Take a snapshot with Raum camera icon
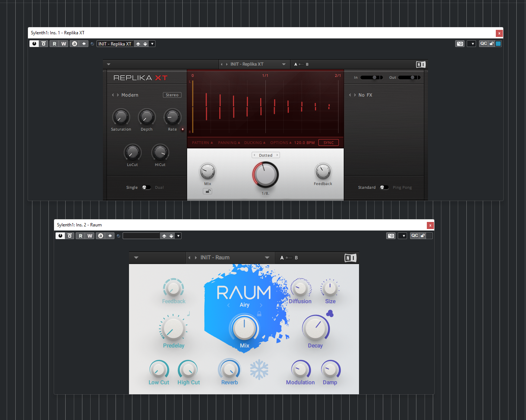This screenshot has width=526, height=420. 391,236
